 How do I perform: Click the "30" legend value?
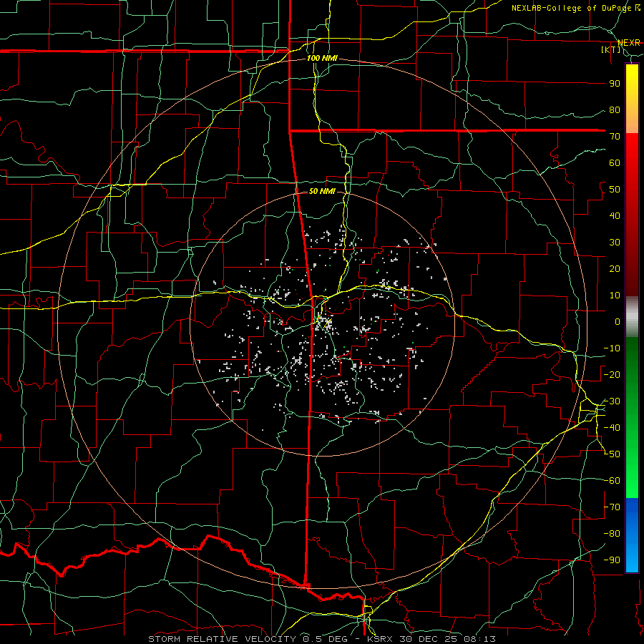click(615, 243)
